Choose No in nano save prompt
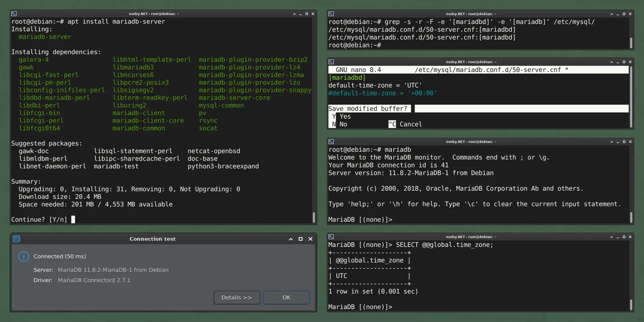 [x=340, y=124]
